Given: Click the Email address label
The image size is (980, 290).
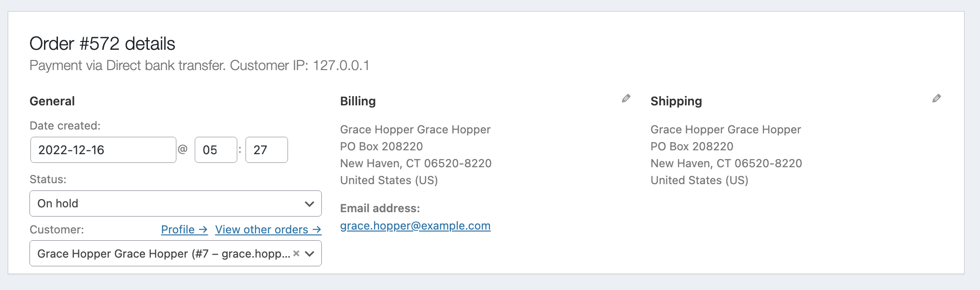Looking at the screenshot, I should click(x=380, y=208).
